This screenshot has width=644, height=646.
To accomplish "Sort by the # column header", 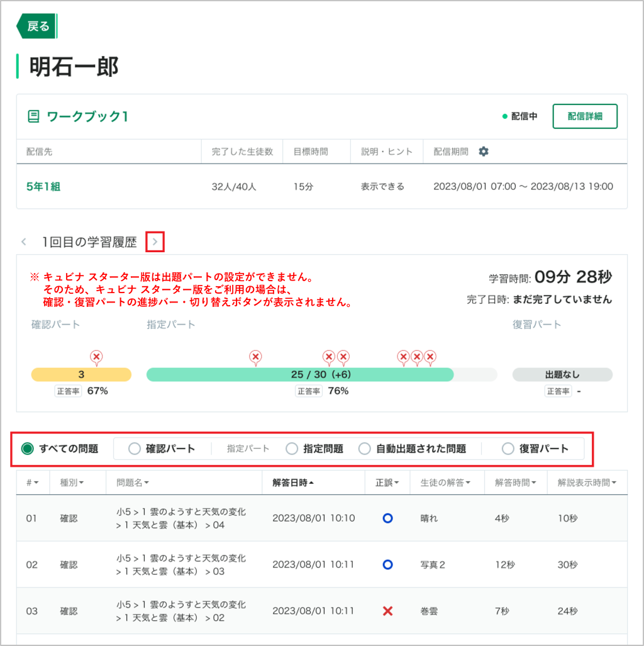I will point(32,482).
